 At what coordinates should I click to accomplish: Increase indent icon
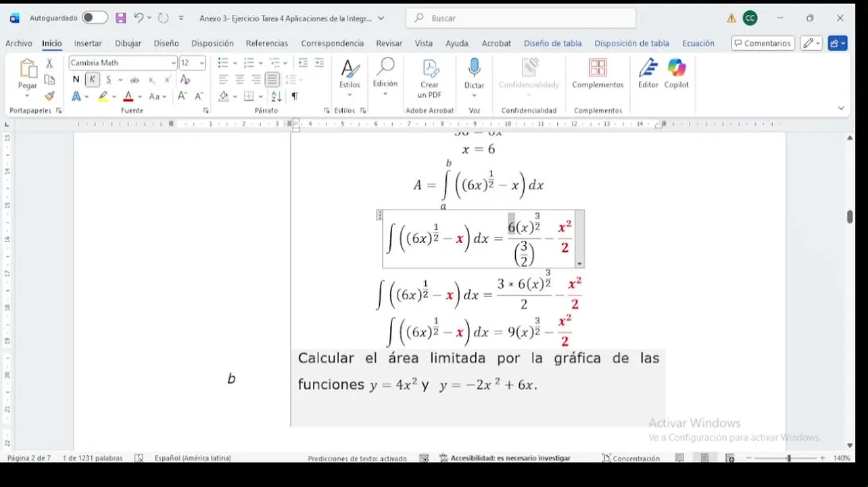(319, 63)
